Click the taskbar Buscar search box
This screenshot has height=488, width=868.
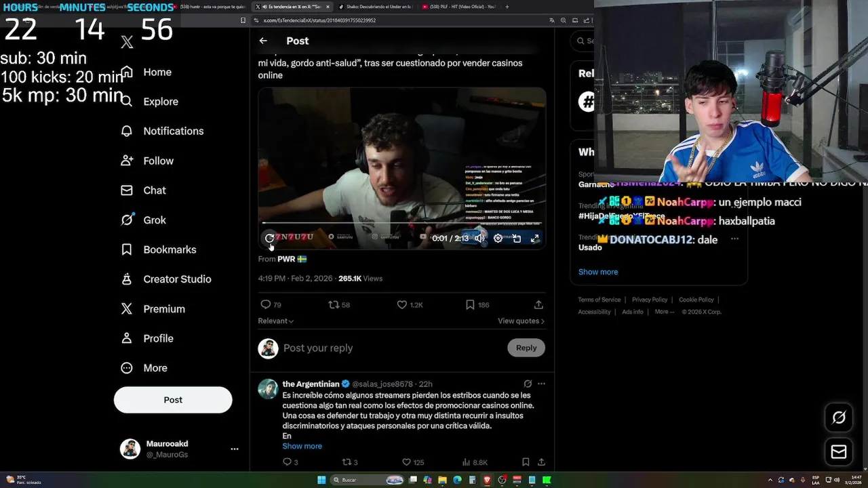pyautogui.click(x=368, y=480)
